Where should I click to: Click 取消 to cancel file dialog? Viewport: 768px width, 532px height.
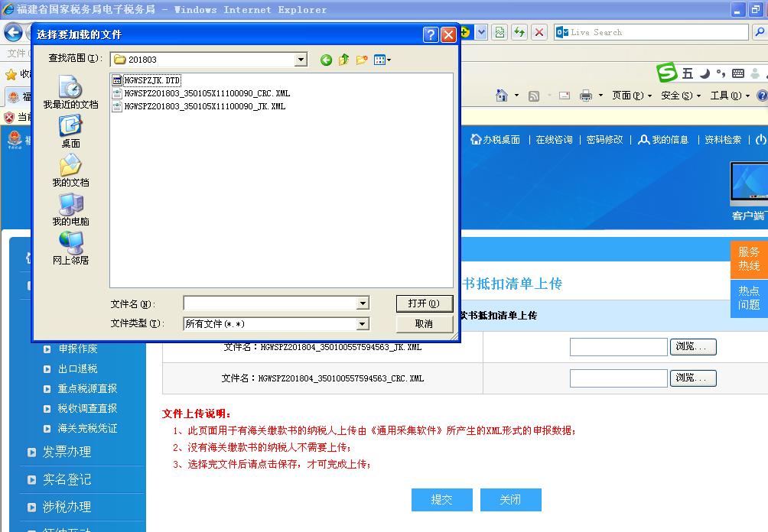(424, 324)
